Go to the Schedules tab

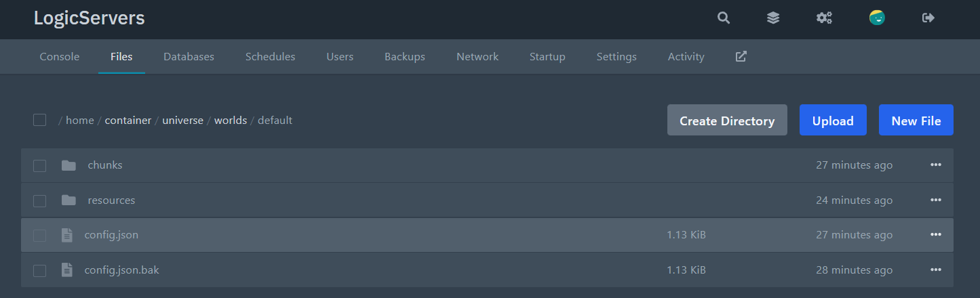coord(271,57)
